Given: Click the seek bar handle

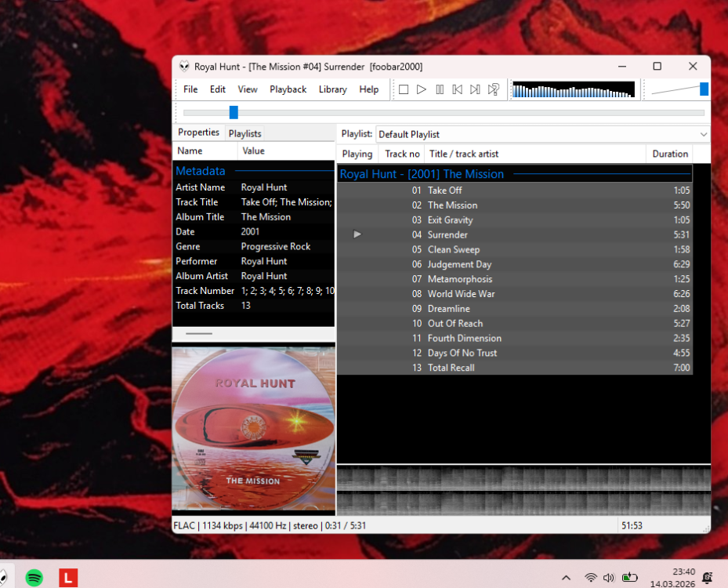Looking at the screenshot, I should (x=234, y=112).
